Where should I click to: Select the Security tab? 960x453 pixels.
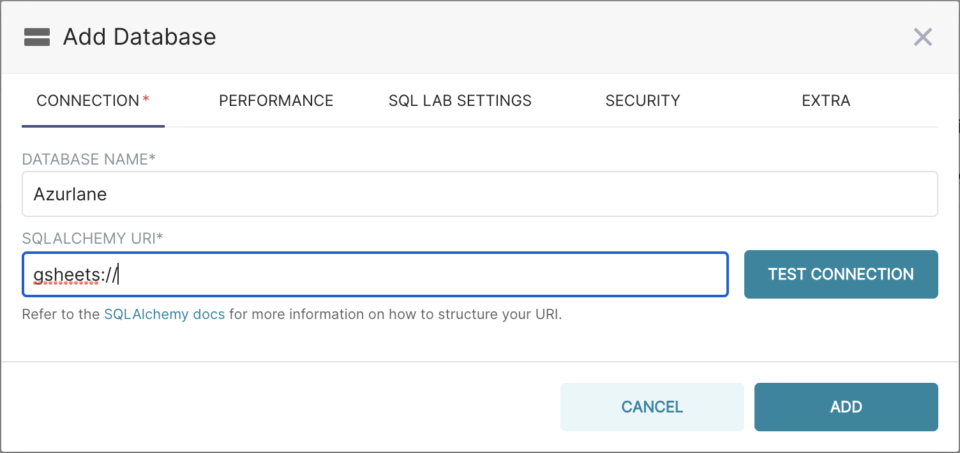point(642,101)
